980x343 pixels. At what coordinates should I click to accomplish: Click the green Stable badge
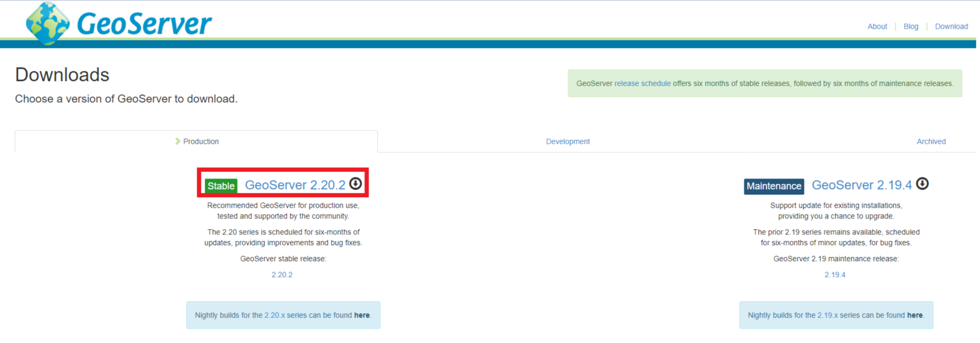pos(221,186)
